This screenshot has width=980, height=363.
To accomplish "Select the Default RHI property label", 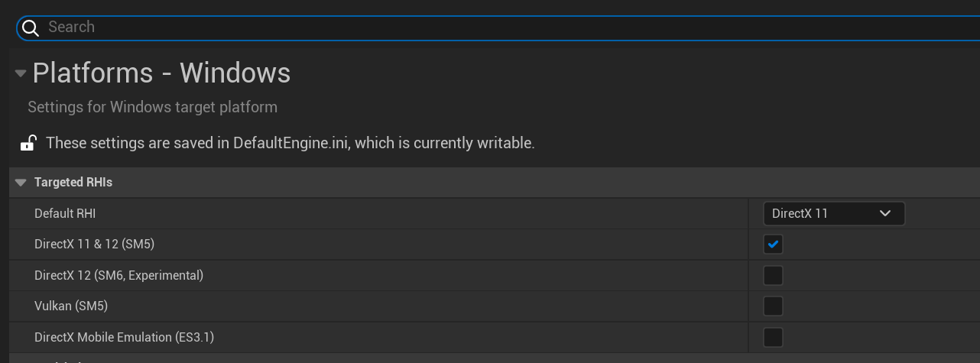I will [x=65, y=213].
